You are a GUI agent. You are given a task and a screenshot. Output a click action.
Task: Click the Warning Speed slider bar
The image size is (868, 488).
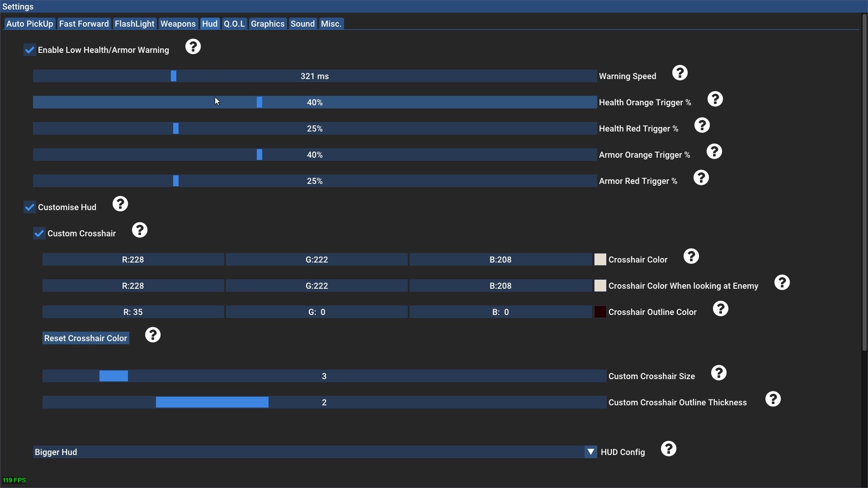click(315, 76)
